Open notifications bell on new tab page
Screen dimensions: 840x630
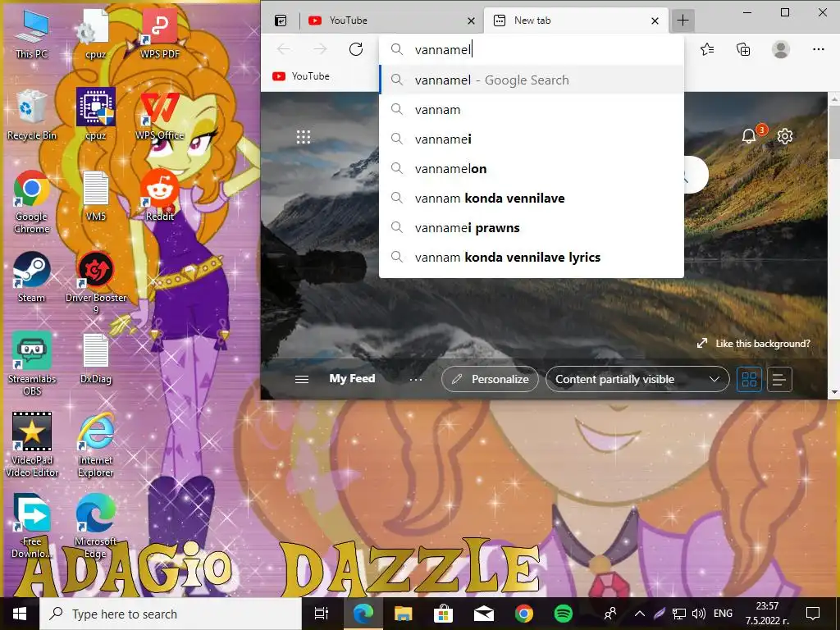point(750,135)
